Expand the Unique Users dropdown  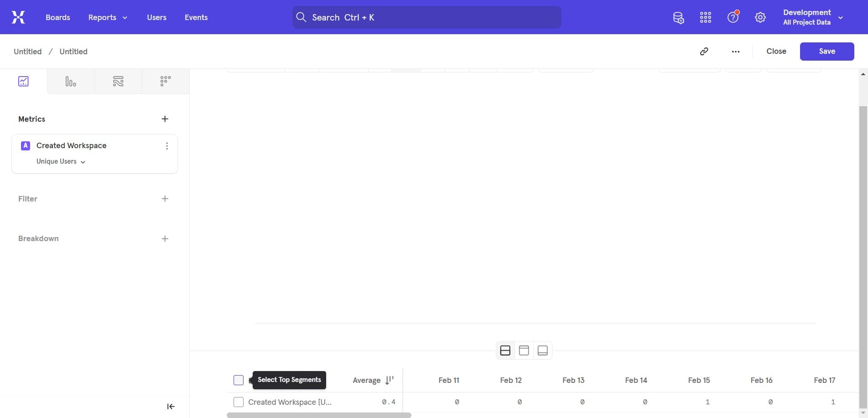point(60,161)
